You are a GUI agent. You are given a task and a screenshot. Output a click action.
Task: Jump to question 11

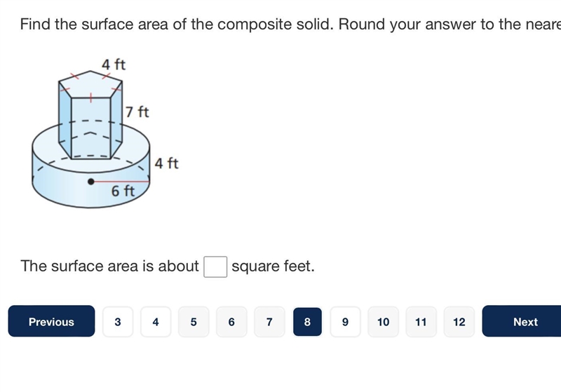pyautogui.click(x=421, y=322)
